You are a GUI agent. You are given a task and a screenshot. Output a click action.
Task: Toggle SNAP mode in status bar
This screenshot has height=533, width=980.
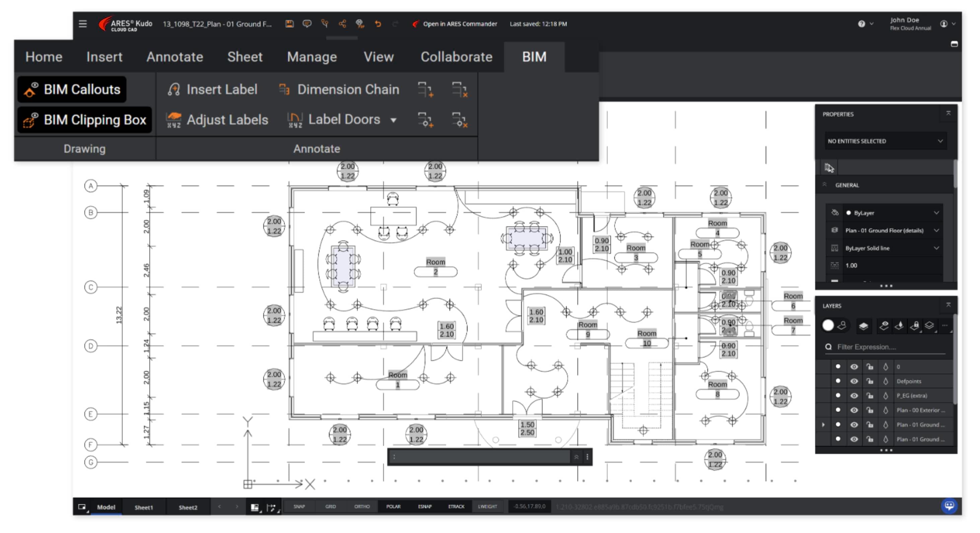pyautogui.click(x=299, y=507)
